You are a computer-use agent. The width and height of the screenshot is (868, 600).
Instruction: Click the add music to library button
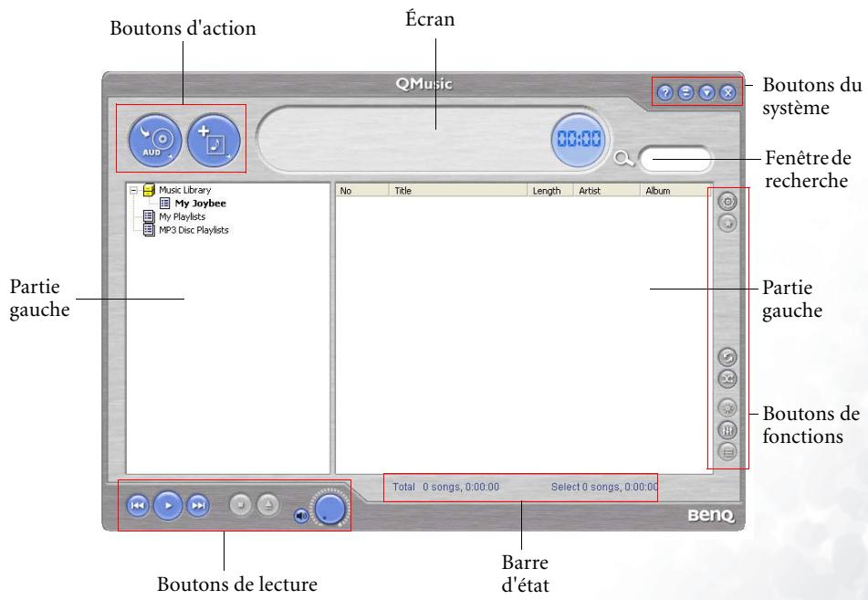pos(214,140)
